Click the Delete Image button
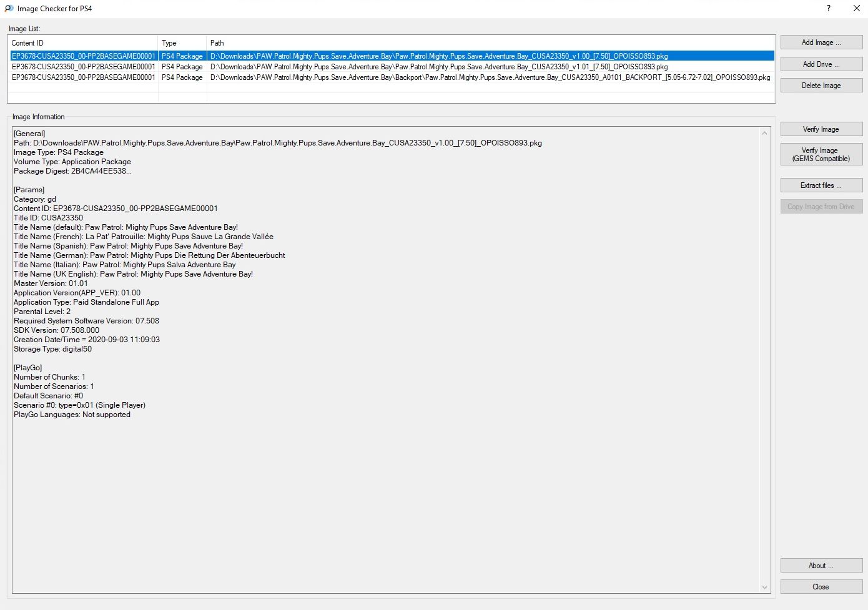Image resolution: width=868 pixels, height=610 pixels. (x=821, y=86)
